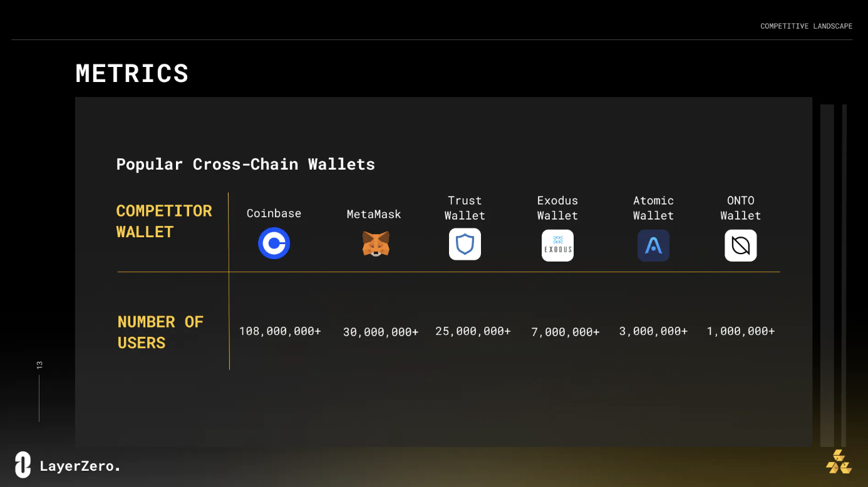
Task: Click the slide page number 13
Action: click(39, 364)
